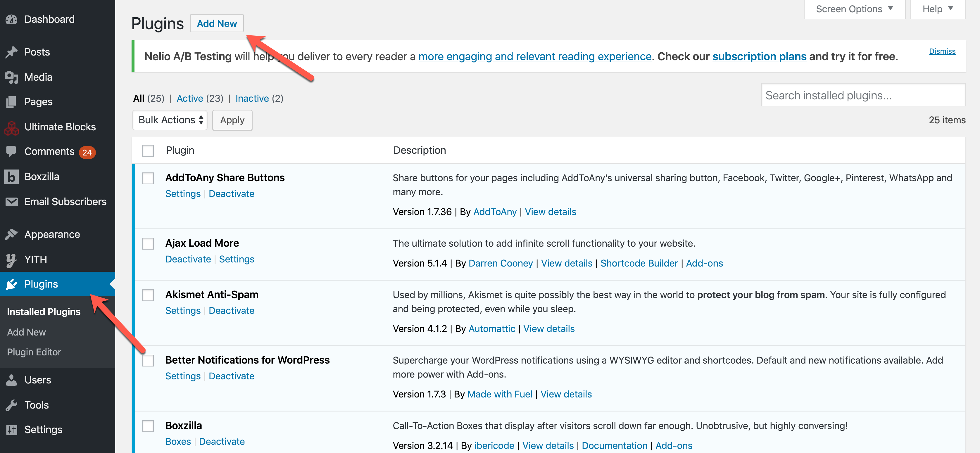Image resolution: width=980 pixels, height=453 pixels.
Task: Click the Settings sliders icon
Action: click(x=11, y=430)
